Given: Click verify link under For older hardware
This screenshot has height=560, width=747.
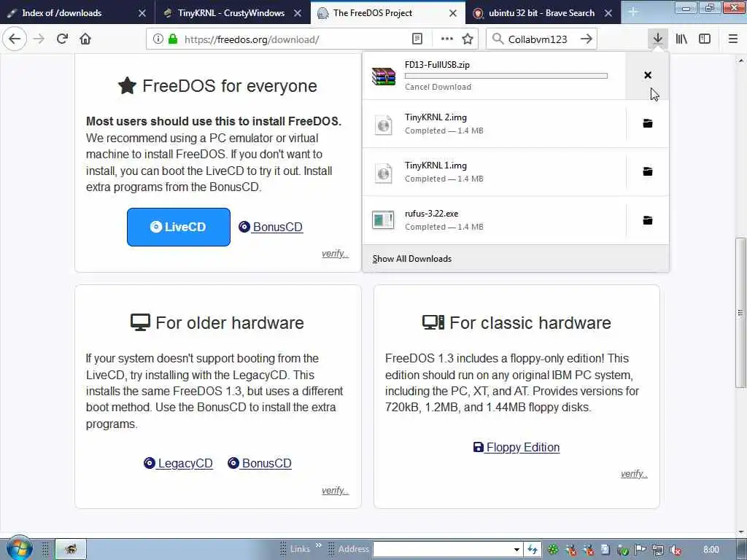Looking at the screenshot, I should pyautogui.click(x=335, y=491).
